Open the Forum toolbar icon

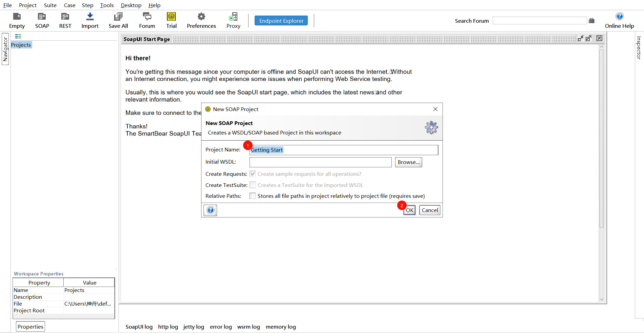(x=147, y=20)
